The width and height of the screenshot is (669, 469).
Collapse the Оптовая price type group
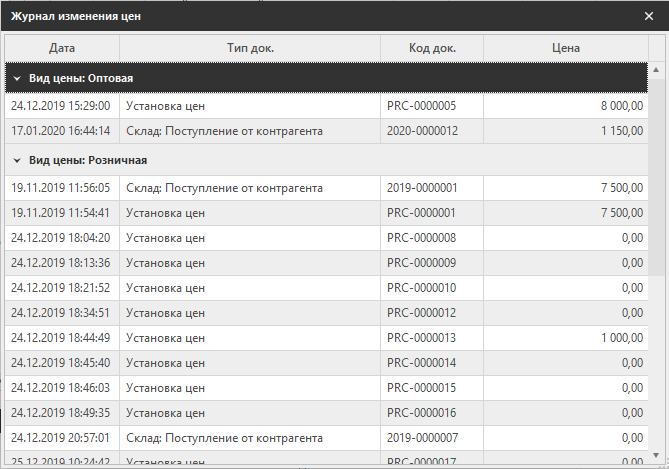pyautogui.click(x=17, y=78)
